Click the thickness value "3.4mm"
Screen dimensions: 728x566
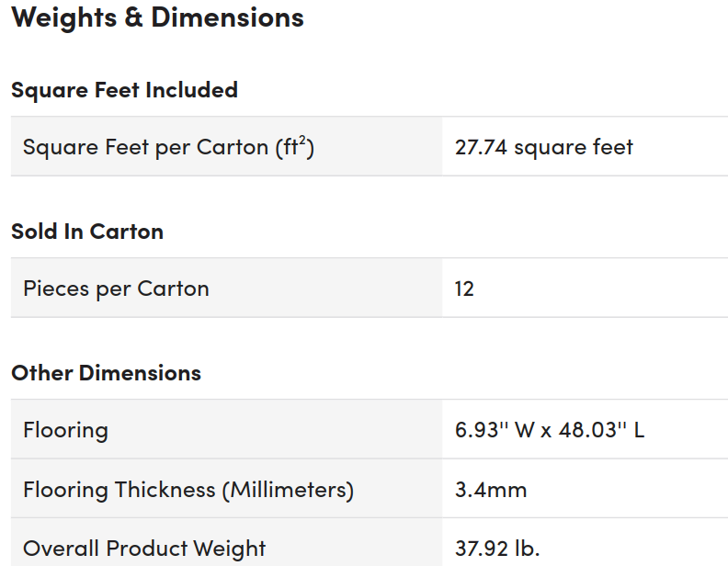pos(491,490)
